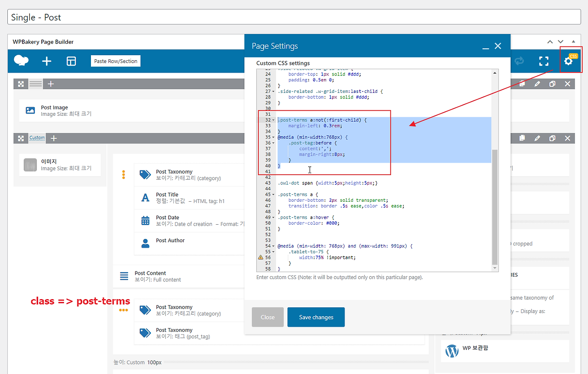
Task: Close Page Settings with X icon
Action: [498, 46]
